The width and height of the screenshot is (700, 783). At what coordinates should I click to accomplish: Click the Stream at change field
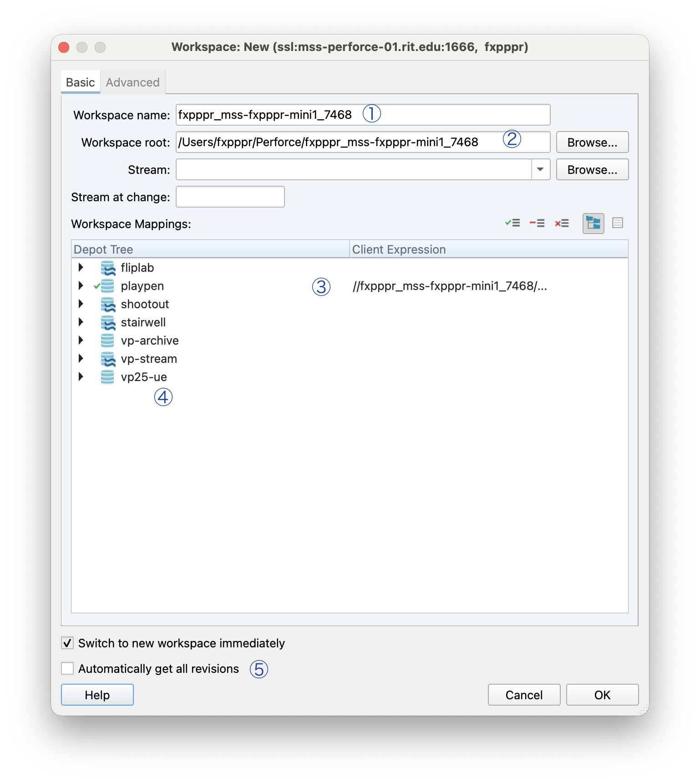(230, 197)
